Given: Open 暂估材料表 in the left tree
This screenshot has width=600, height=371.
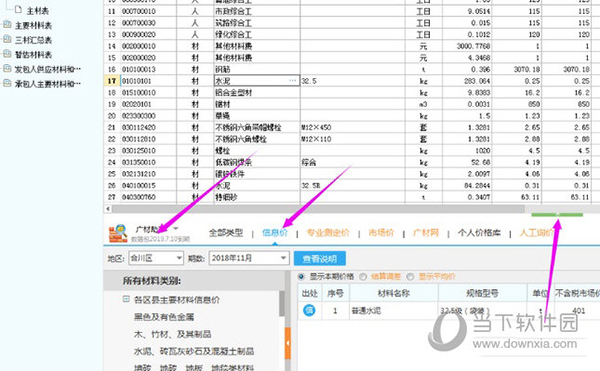Looking at the screenshot, I should click(x=33, y=55).
